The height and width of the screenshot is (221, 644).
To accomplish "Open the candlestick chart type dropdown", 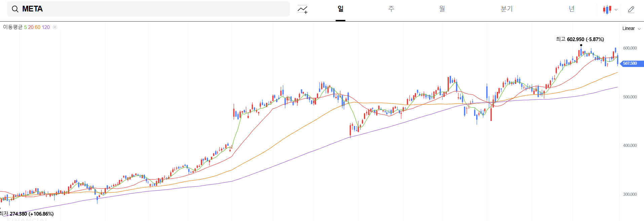I will [x=610, y=9].
